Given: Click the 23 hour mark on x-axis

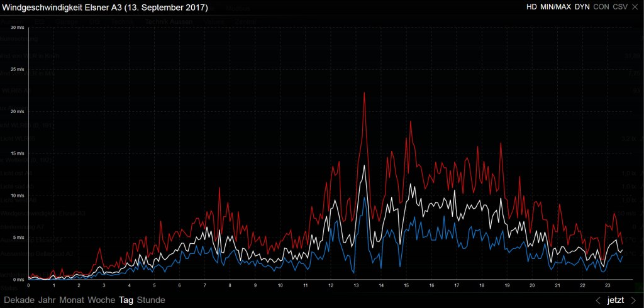Looking at the screenshot, I should tap(608, 285).
